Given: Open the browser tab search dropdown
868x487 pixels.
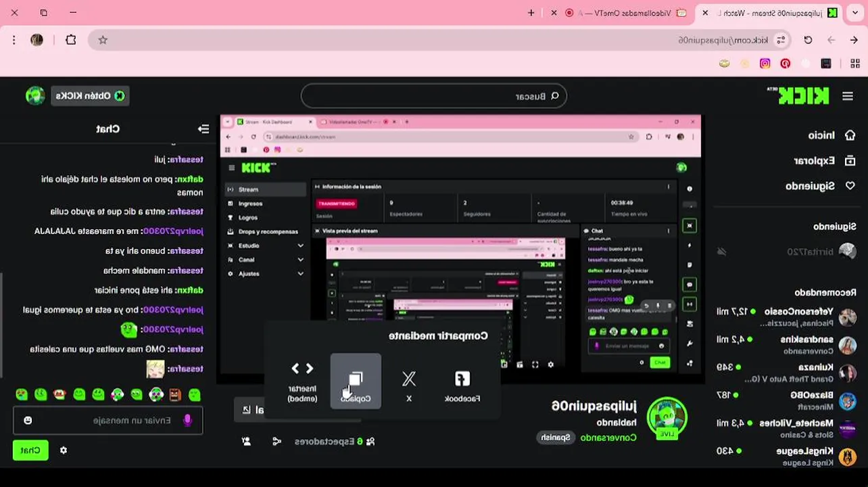Looking at the screenshot, I should coord(855,13).
